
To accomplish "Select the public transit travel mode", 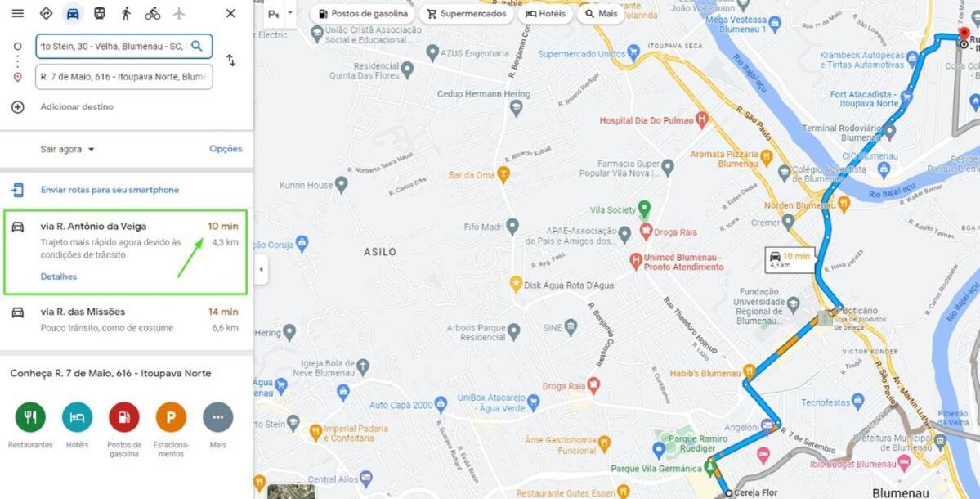I will click(x=100, y=13).
